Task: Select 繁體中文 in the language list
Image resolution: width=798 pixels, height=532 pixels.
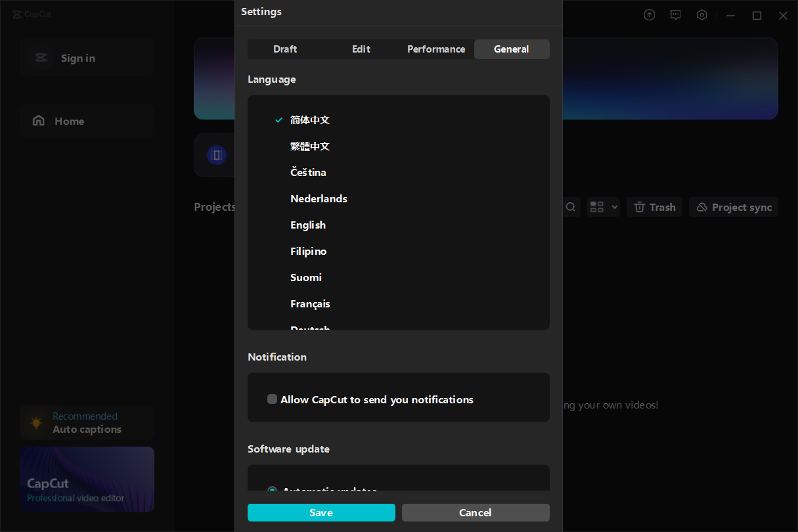Action: coord(310,146)
